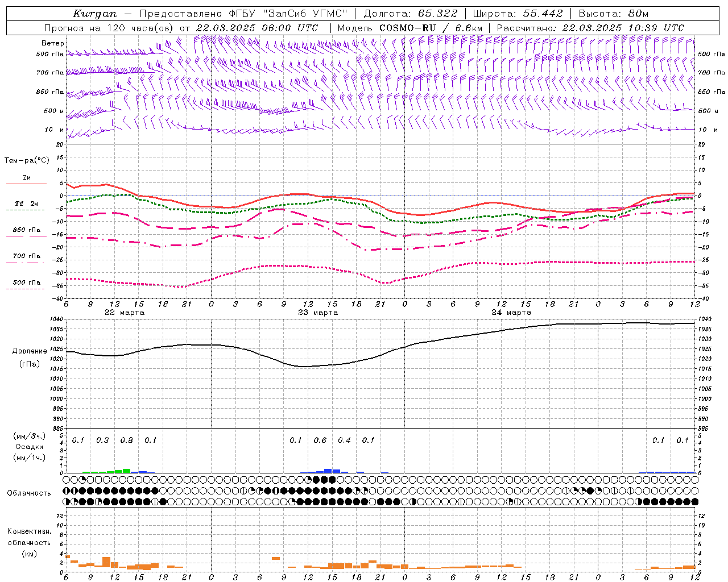Click the "22 марта" date label
This screenshot has width=728, height=582.
point(125,313)
